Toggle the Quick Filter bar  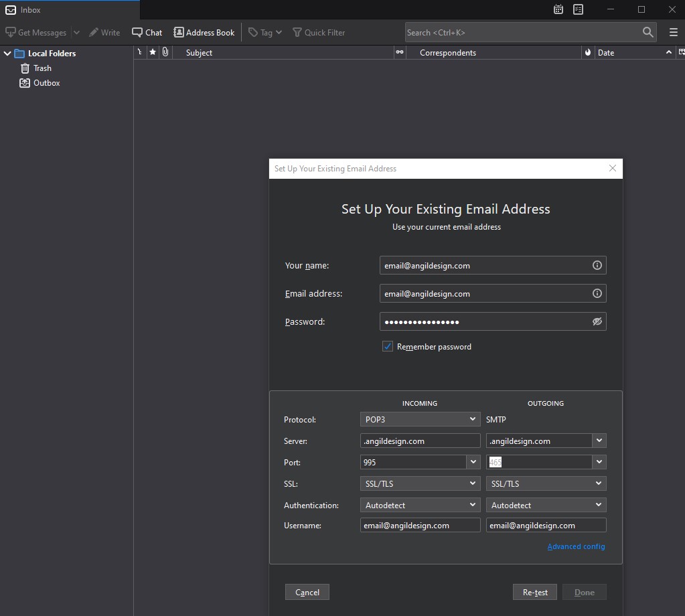click(x=319, y=32)
